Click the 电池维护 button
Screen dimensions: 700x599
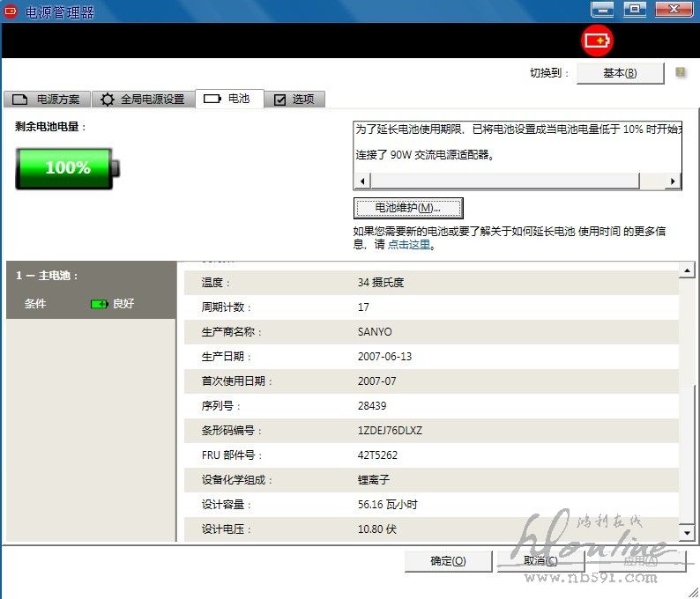pyautogui.click(x=407, y=208)
